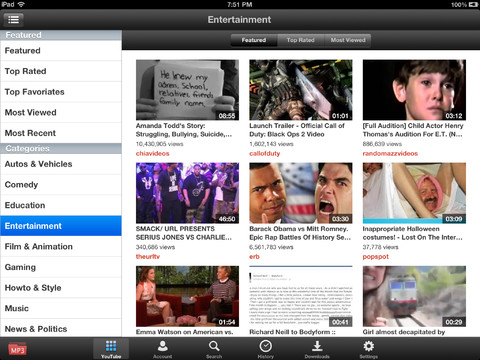Tap the title 'Launch Trailer - Official Call of Duty'
The width and height of the screenshot is (480, 360).
click(x=297, y=130)
